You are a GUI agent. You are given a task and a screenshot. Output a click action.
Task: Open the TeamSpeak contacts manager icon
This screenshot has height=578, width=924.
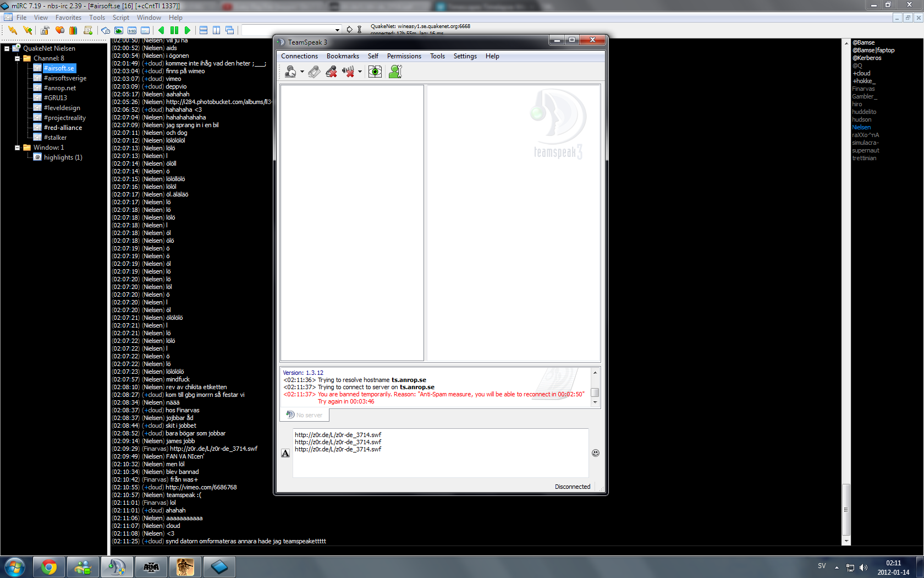tap(395, 72)
